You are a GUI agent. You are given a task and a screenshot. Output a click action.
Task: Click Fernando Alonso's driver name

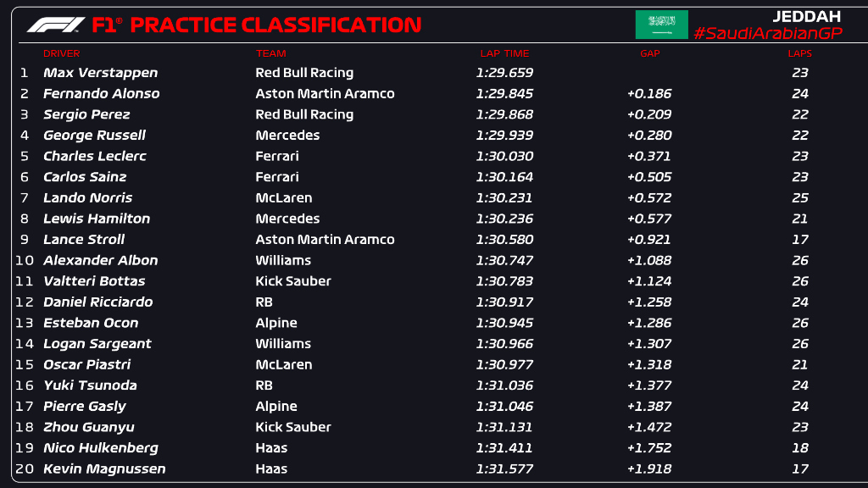101,94
